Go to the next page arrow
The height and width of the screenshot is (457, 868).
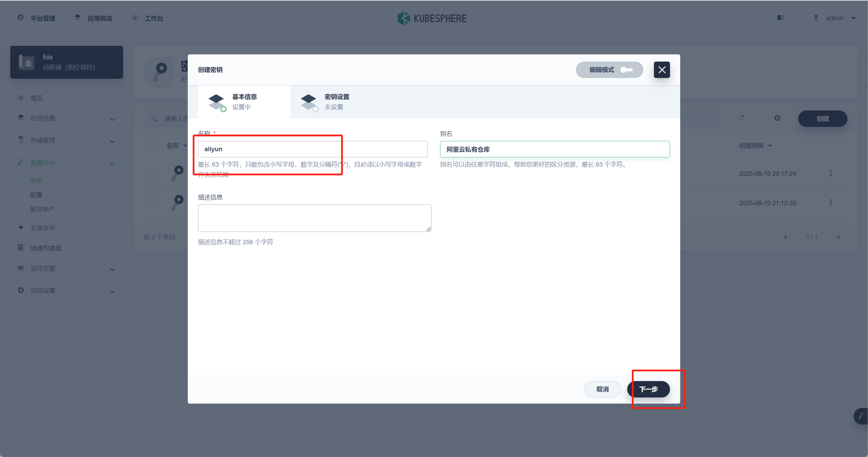click(836, 237)
